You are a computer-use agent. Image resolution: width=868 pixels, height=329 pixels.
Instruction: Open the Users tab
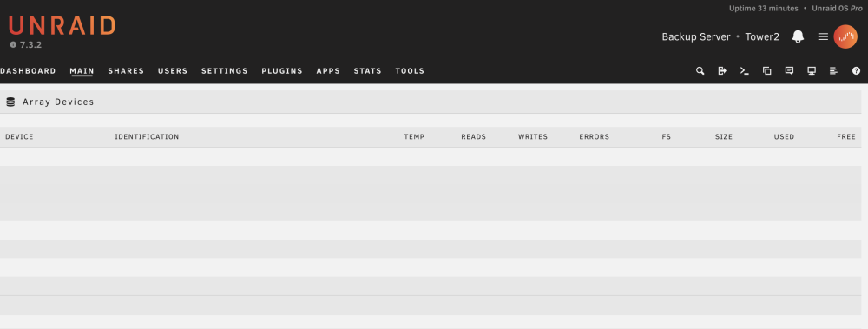coord(173,71)
